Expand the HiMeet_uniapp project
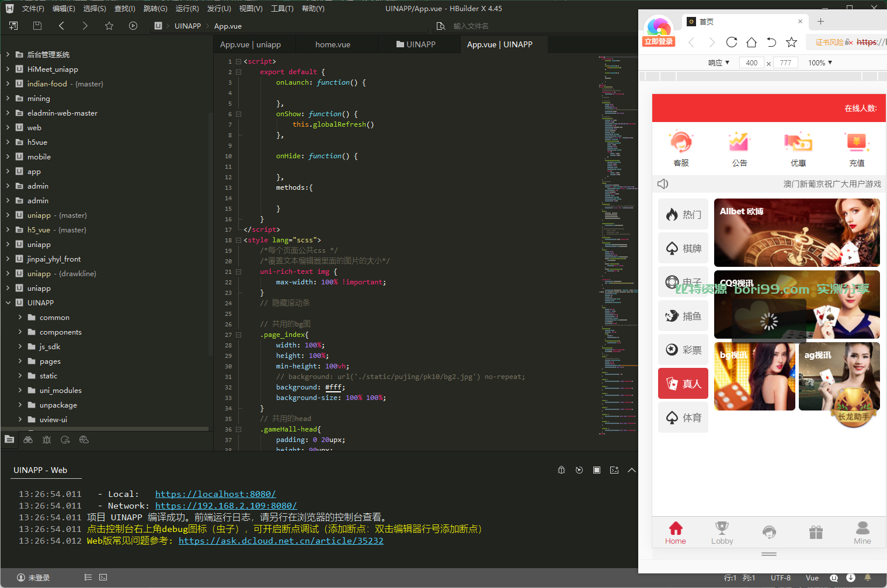 [8, 69]
